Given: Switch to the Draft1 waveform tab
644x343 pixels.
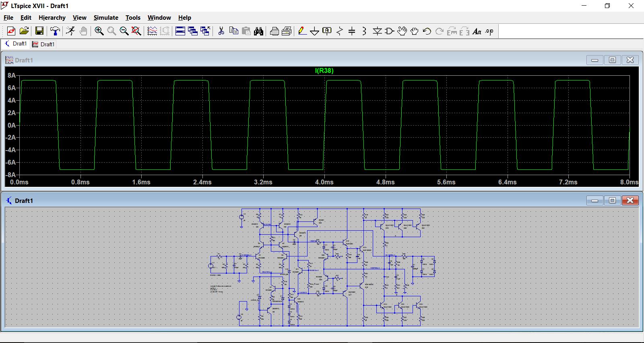Looking at the screenshot, I should (x=43, y=44).
